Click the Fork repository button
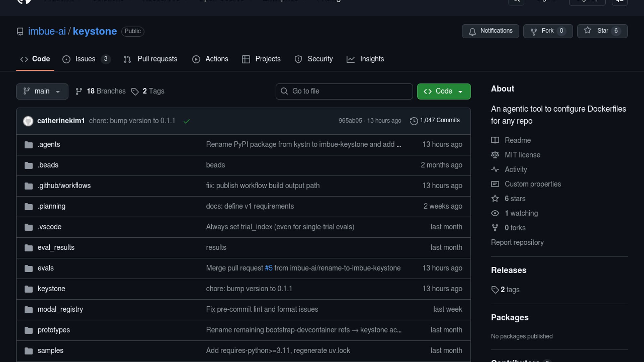The width and height of the screenshot is (644, 362). click(x=547, y=31)
